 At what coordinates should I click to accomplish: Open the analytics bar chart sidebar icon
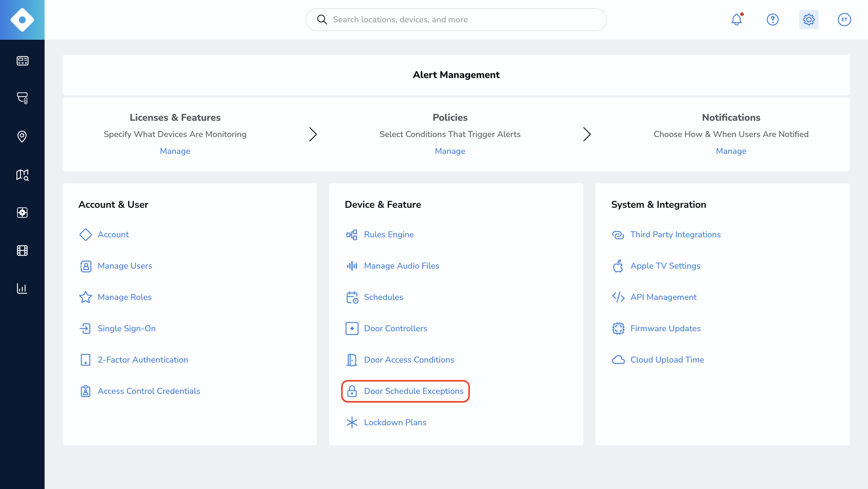[22, 288]
